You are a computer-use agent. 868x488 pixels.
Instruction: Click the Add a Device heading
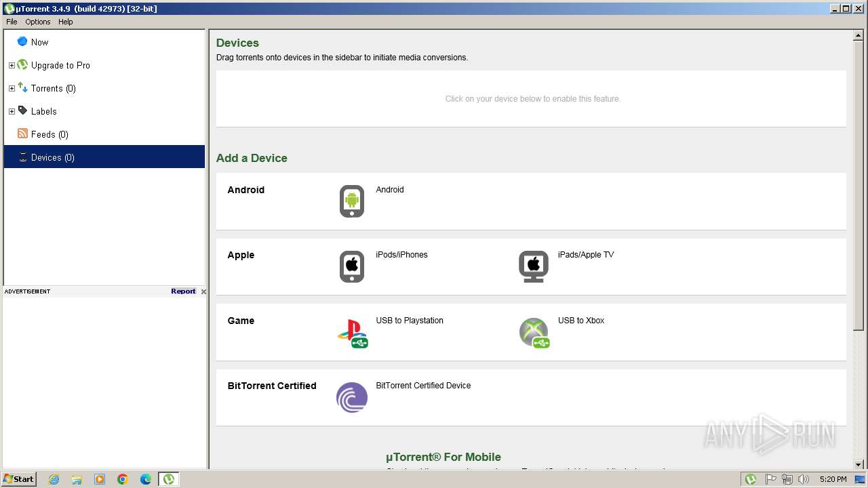(252, 158)
